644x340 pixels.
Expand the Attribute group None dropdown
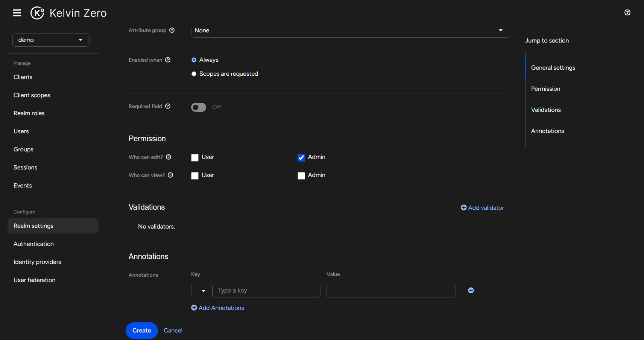[x=500, y=30]
